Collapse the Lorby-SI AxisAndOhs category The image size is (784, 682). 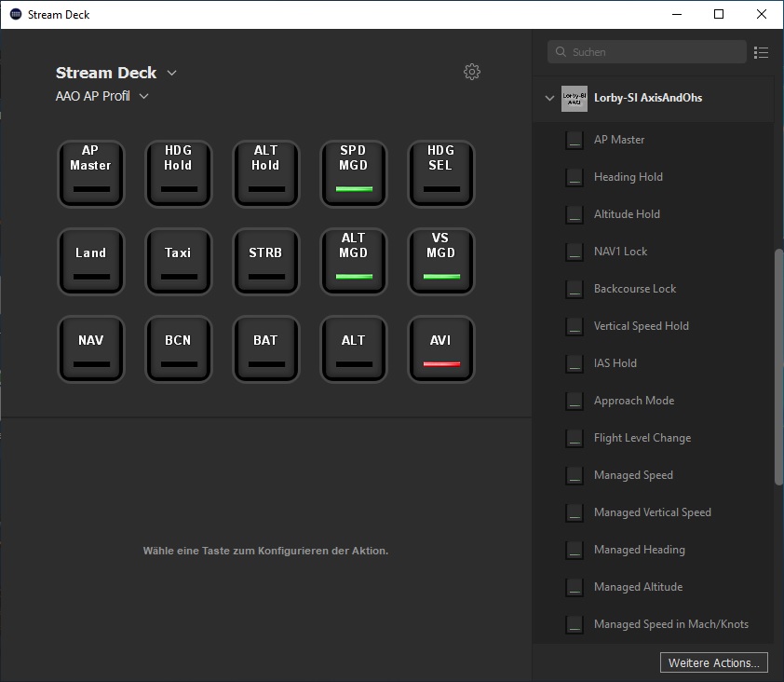click(x=547, y=98)
